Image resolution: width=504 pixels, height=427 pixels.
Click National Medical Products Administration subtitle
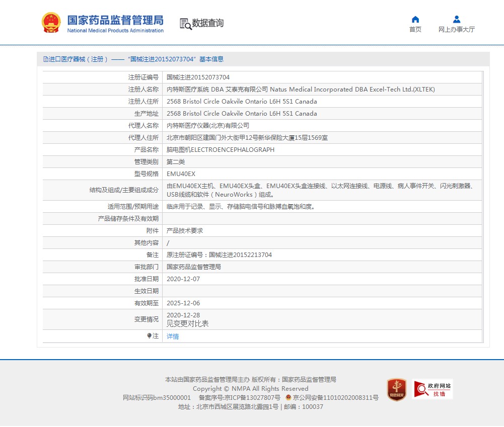point(115,31)
